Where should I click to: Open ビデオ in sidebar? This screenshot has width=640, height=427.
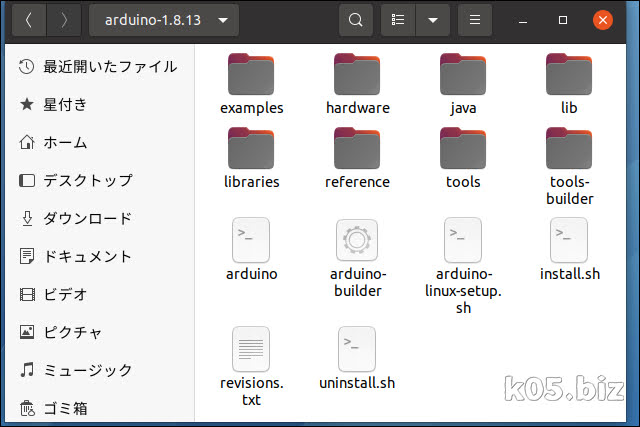tap(100, 294)
